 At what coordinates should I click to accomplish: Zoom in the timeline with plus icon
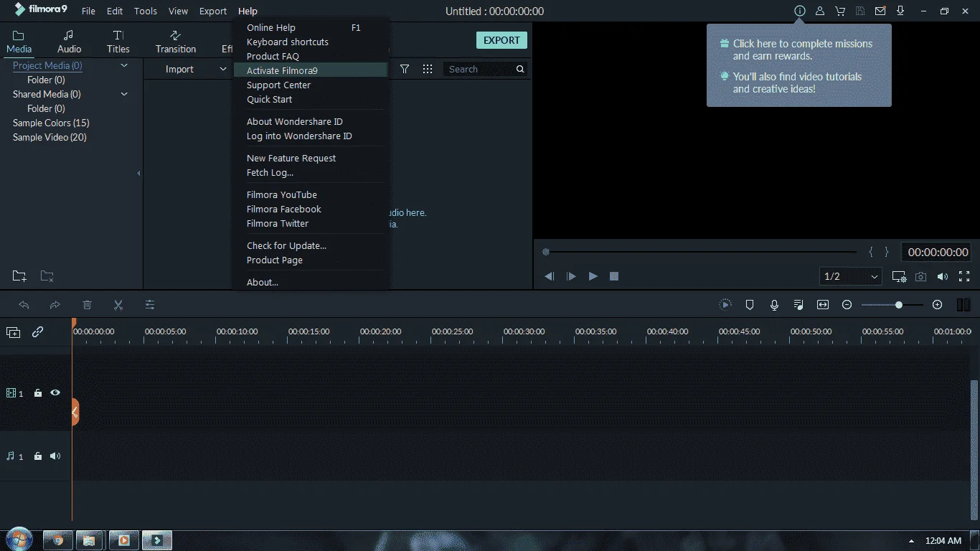pos(937,305)
